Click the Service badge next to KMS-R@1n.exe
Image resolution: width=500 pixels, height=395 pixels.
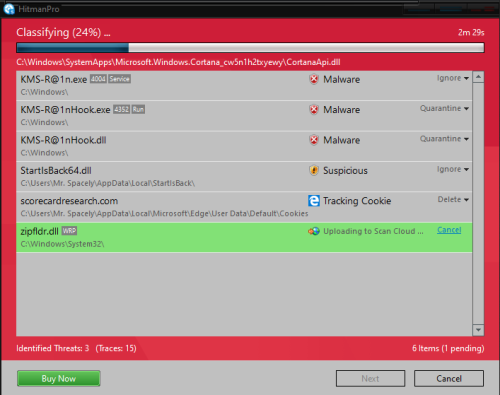coord(119,79)
